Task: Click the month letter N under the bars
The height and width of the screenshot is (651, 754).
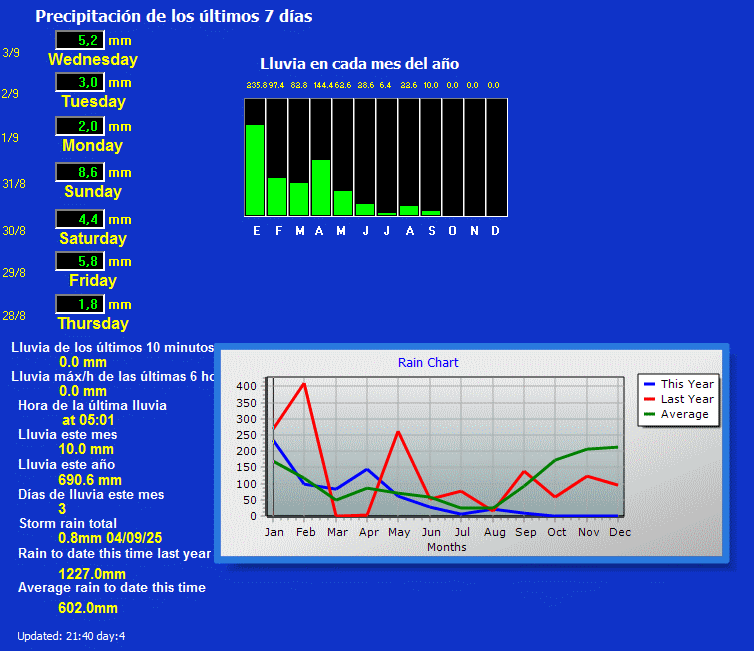Action: coord(474,231)
